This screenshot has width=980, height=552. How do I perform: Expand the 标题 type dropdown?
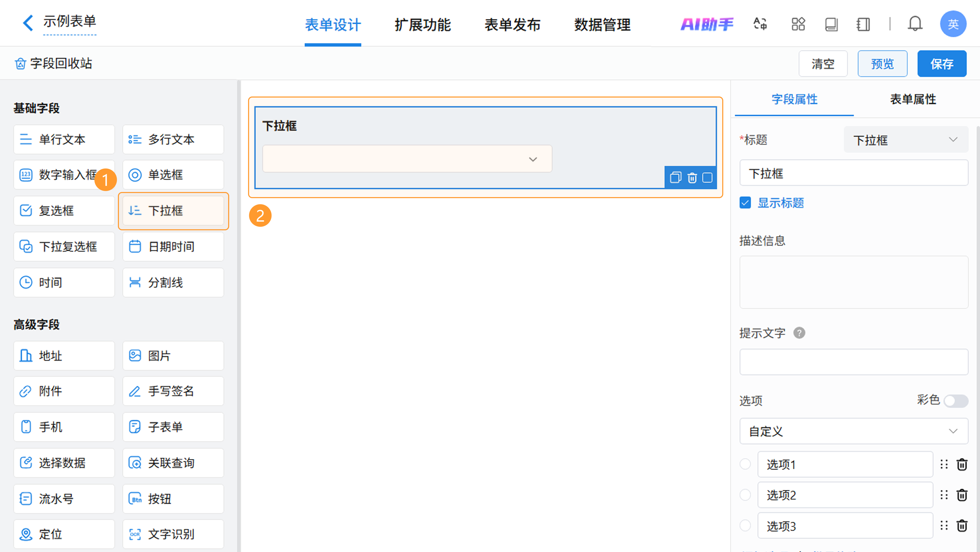click(905, 140)
